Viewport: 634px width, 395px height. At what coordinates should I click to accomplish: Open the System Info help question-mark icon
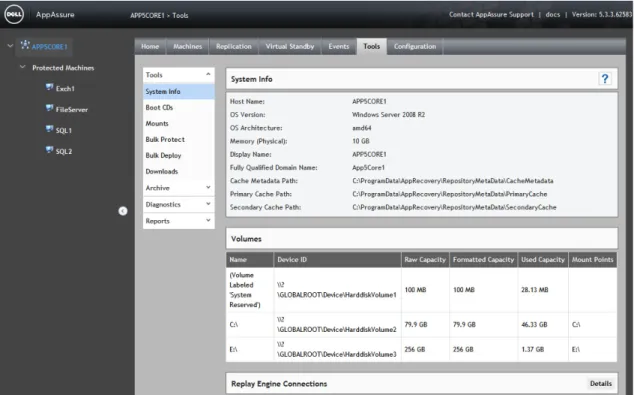tap(605, 79)
